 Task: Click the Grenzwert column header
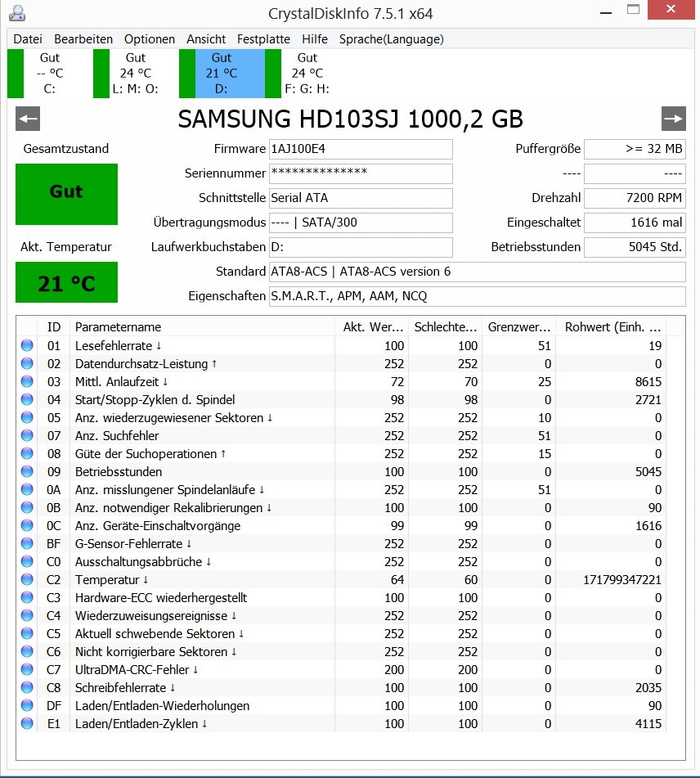click(x=519, y=327)
